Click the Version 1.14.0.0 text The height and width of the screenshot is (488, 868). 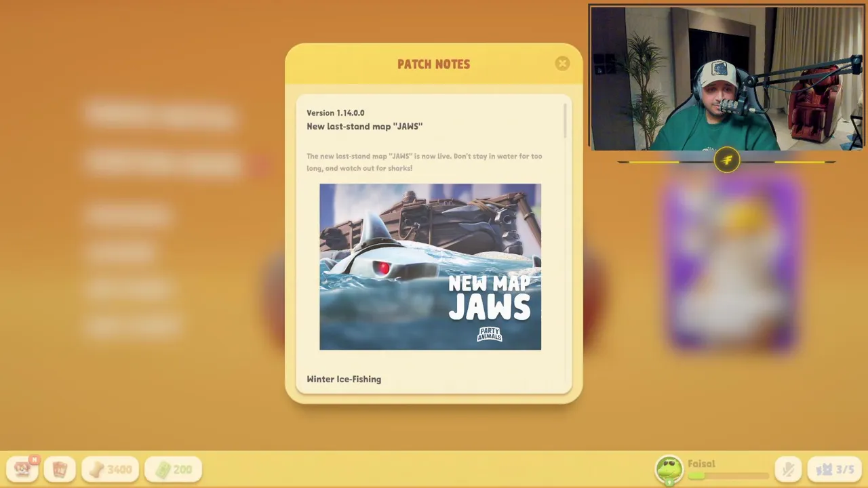[x=336, y=113]
